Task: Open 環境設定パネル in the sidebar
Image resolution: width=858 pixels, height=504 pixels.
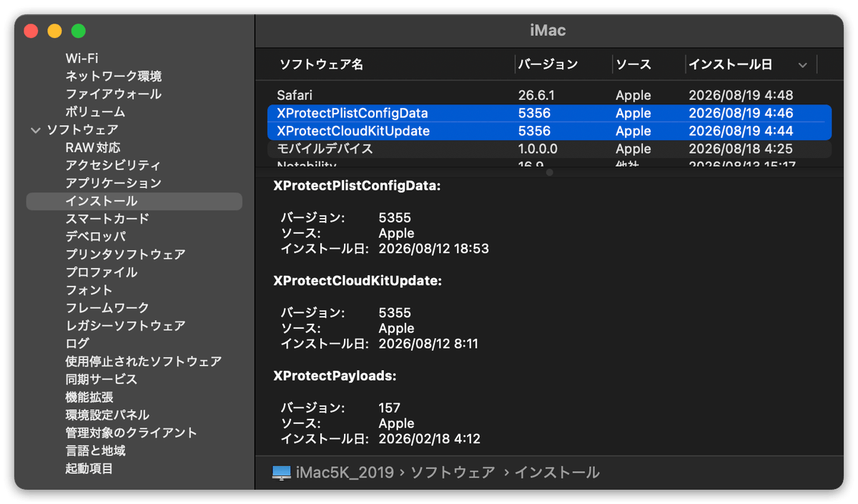Action: pos(107,415)
